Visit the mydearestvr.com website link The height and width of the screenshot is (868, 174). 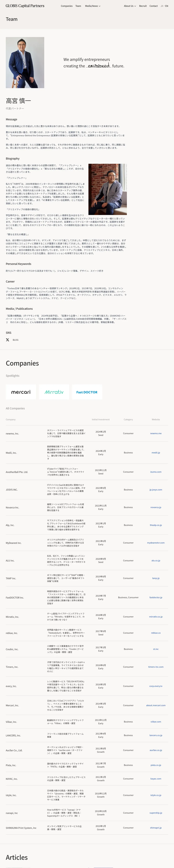(x=156, y=542)
